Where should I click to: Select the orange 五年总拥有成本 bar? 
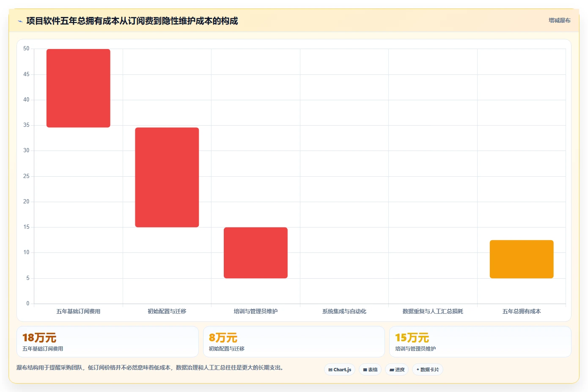[522, 259]
